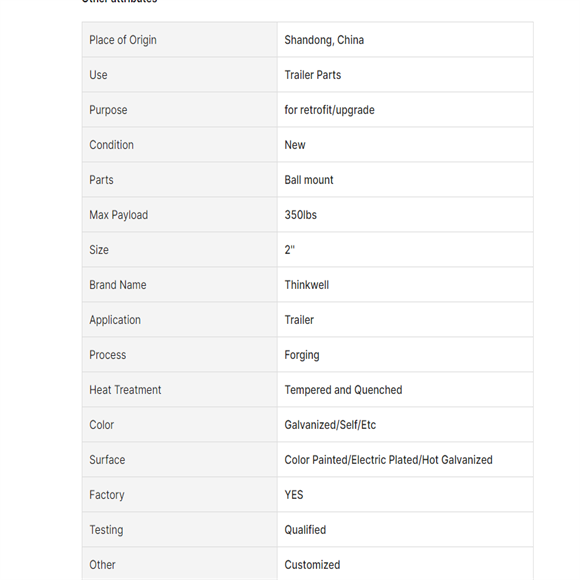Click the Place of Origin label cell
Viewport: 580px width, 580px height.
coord(180,40)
